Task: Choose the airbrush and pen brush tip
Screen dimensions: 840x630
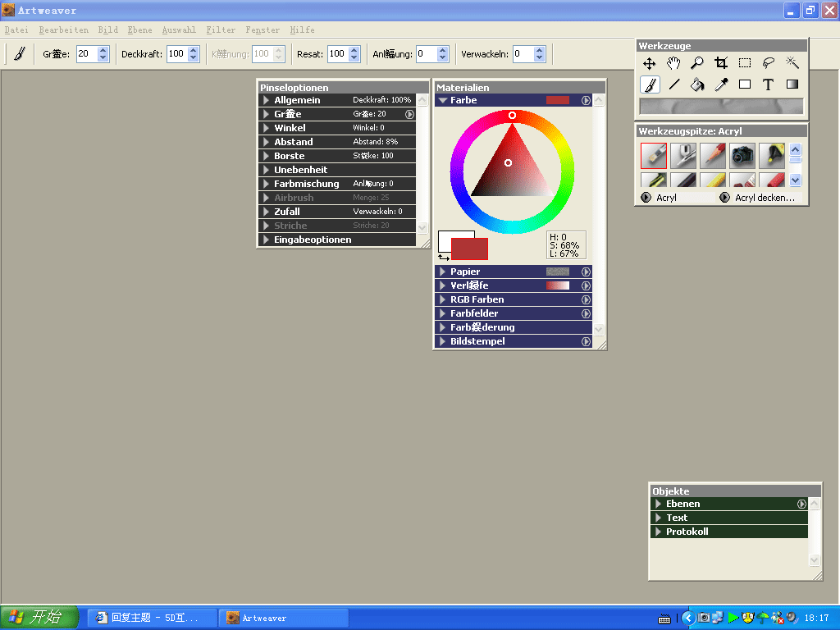Action: point(683,155)
